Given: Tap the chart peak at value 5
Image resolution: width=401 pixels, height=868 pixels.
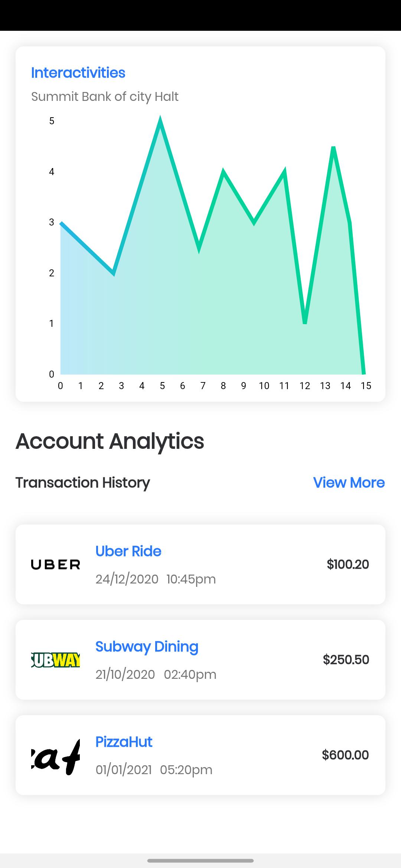Looking at the screenshot, I should click(x=160, y=121).
